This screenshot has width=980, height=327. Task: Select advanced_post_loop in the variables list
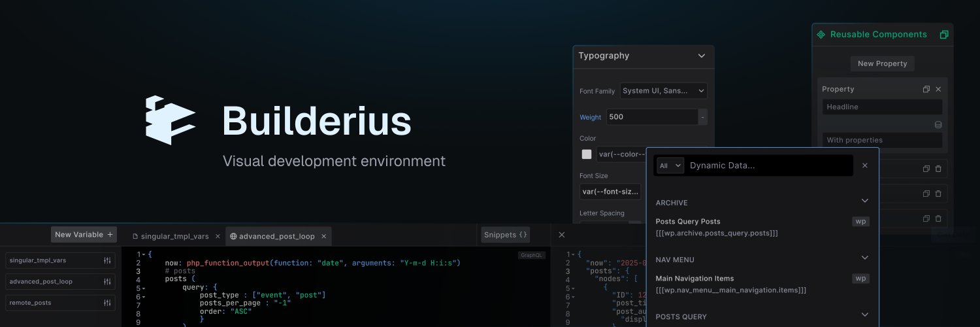[60, 281]
